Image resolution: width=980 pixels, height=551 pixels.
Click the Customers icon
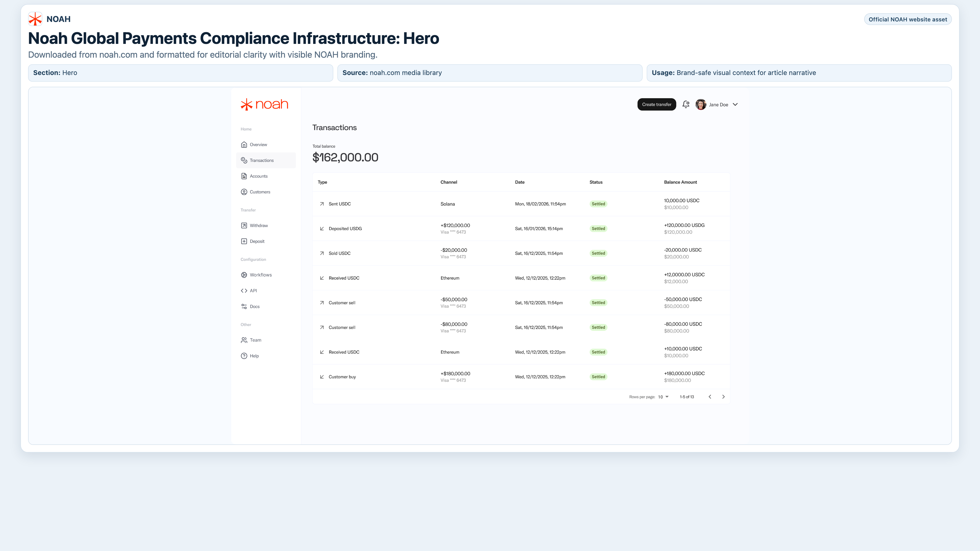244,192
